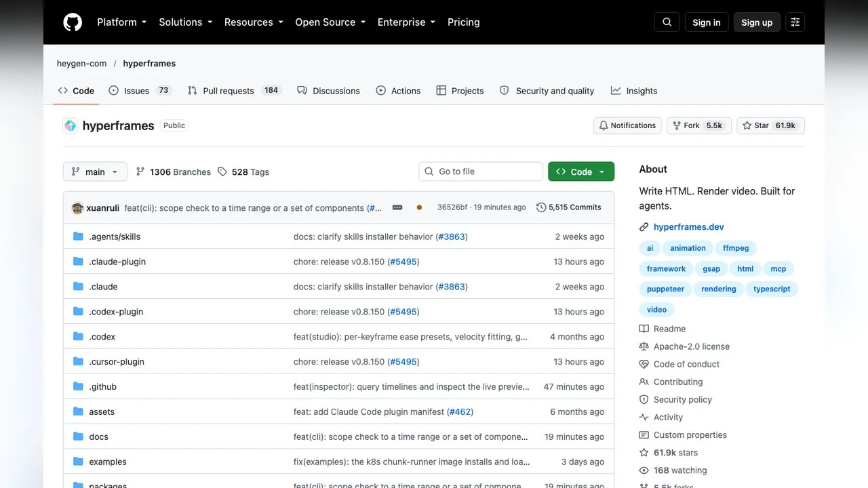Viewport: 868px width, 488px height.
Task: Open the examples folder
Action: (108, 462)
